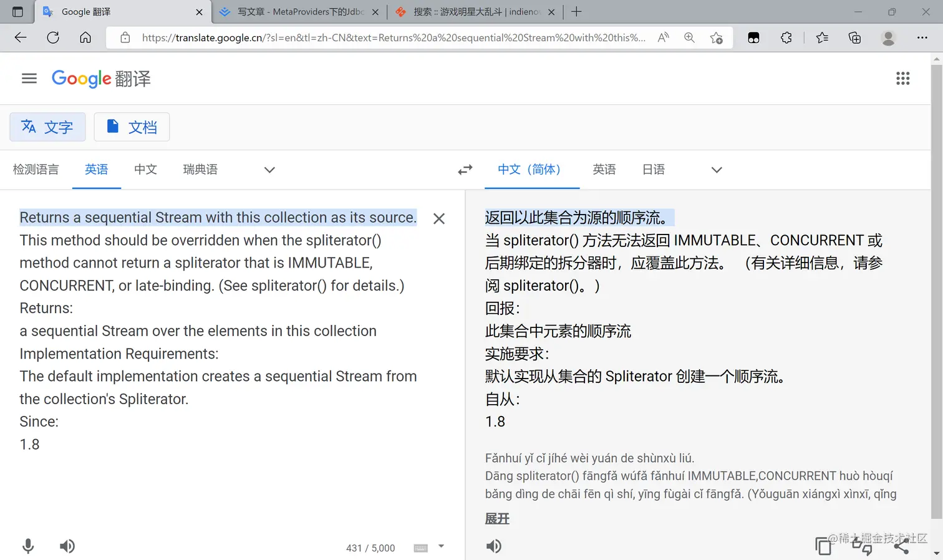Go back to the previous page

[x=21, y=37]
